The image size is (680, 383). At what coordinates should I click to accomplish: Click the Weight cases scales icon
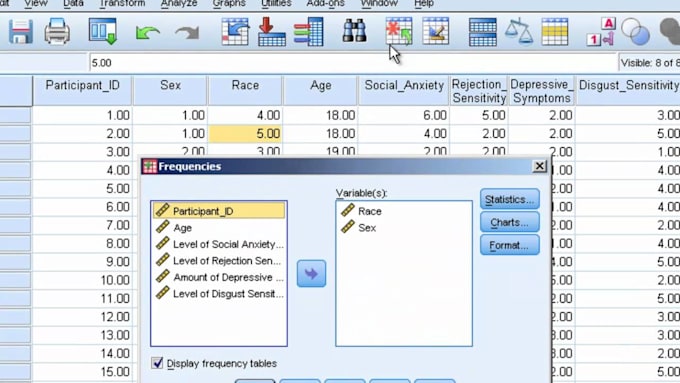[x=519, y=31]
